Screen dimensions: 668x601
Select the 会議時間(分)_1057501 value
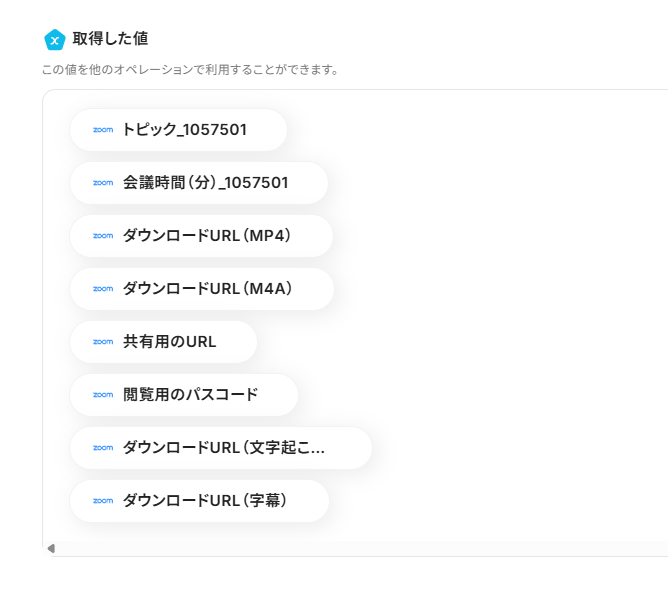point(205,183)
